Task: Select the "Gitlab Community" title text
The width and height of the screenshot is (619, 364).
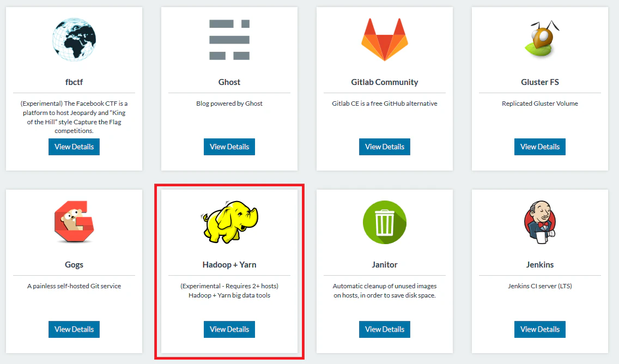Action: point(385,82)
